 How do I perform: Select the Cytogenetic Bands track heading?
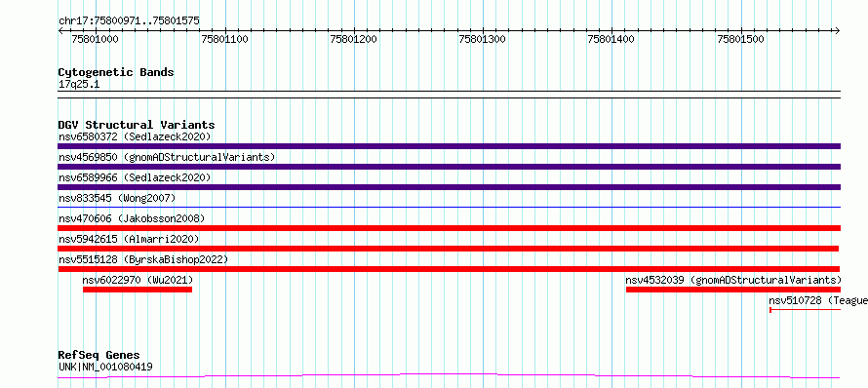point(116,72)
